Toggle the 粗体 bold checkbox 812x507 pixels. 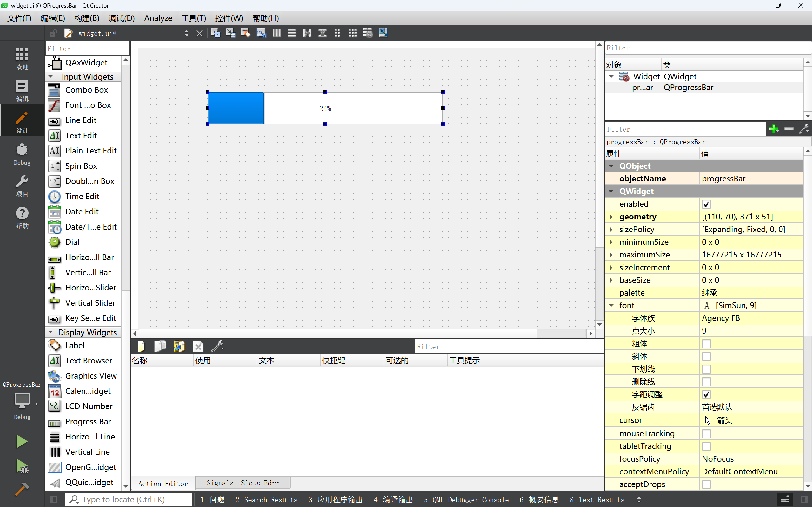(x=706, y=344)
